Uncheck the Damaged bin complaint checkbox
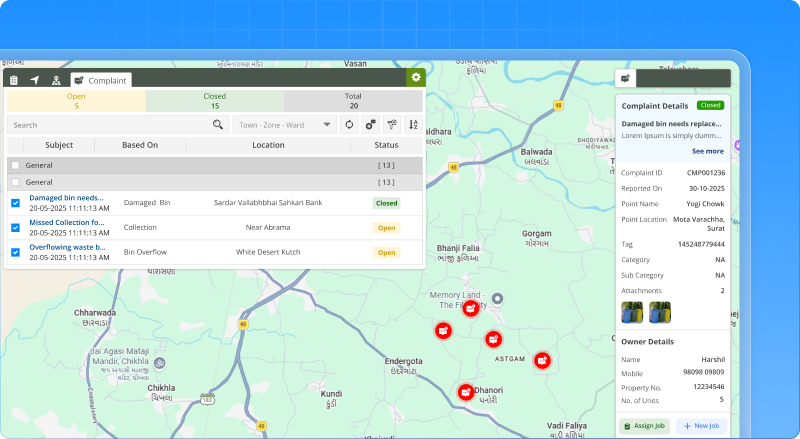Image resolution: width=800 pixels, height=439 pixels. (x=15, y=203)
